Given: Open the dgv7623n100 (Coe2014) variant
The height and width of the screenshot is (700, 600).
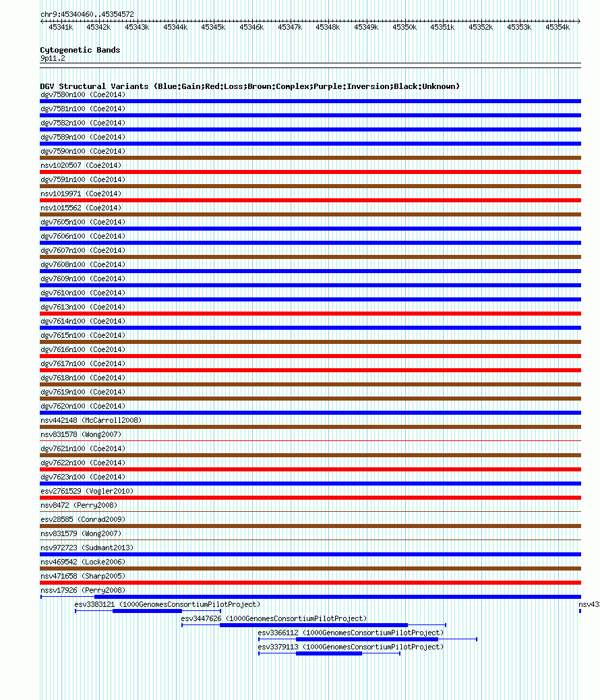Looking at the screenshot, I should tap(83, 477).
